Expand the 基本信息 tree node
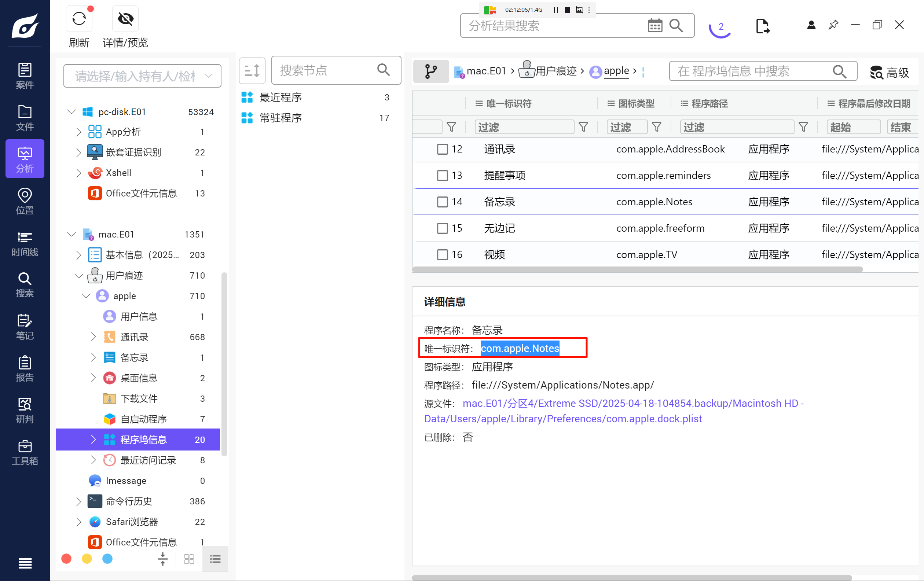The image size is (924, 581). click(79, 255)
